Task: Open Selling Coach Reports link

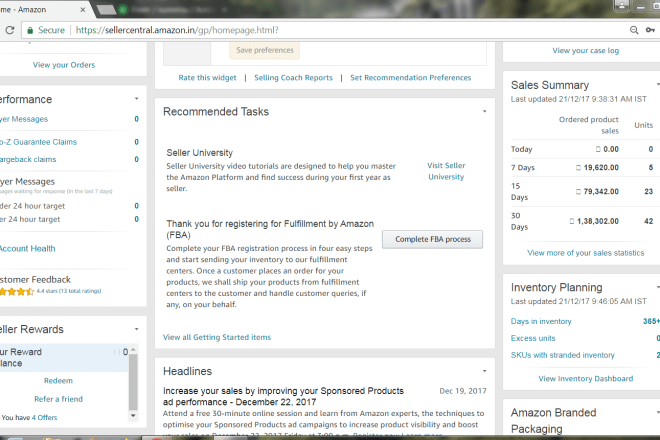Action: click(293, 77)
